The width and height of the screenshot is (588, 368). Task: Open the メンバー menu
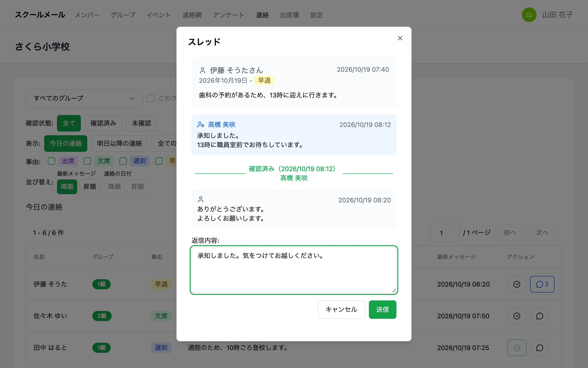click(x=87, y=15)
